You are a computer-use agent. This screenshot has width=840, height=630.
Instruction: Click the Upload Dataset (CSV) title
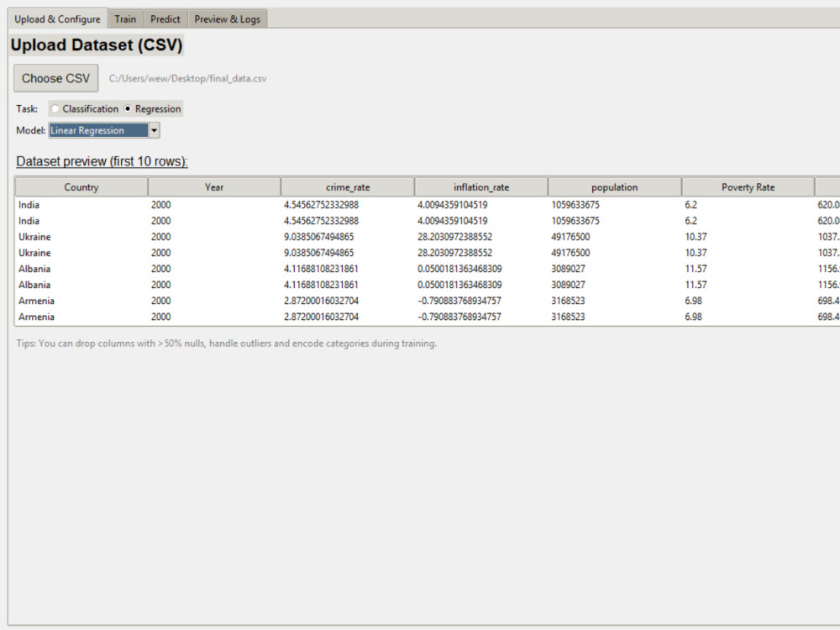(97, 45)
